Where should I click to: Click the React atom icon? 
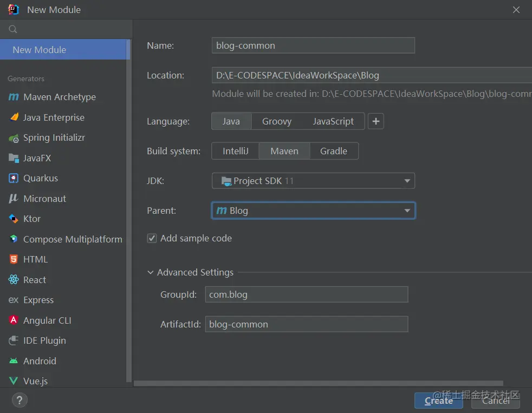[14, 280]
